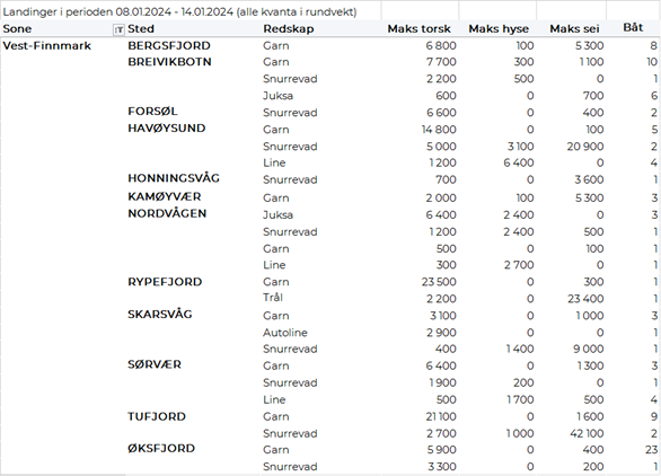Select the RYPEFJORD place label
This screenshot has width=661, height=476.
162,281
